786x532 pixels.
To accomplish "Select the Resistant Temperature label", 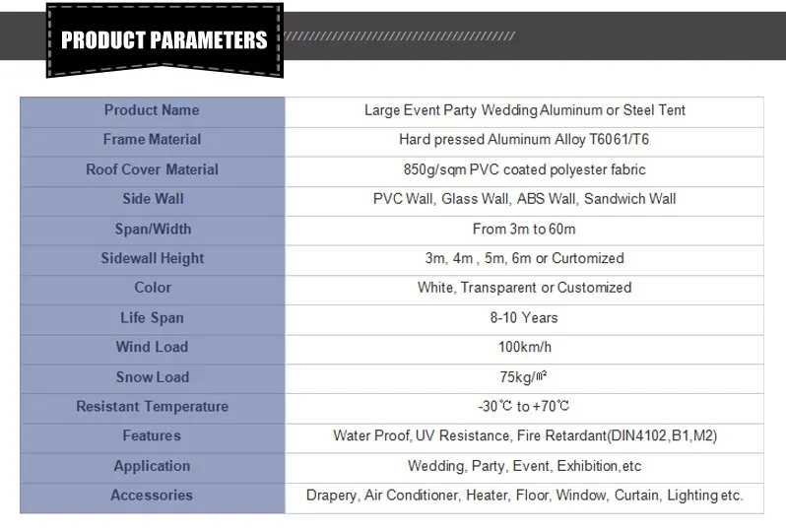I will 152,406.
